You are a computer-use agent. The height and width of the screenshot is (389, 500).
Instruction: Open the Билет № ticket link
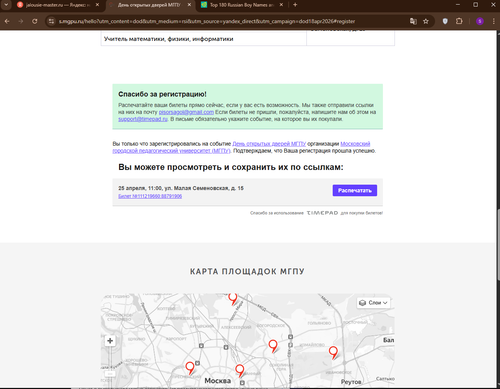(150, 196)
